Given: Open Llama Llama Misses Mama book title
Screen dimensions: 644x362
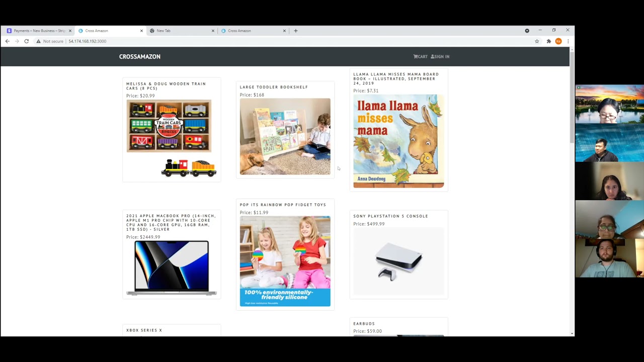Looking at the screenshot, I should [396, 79].
